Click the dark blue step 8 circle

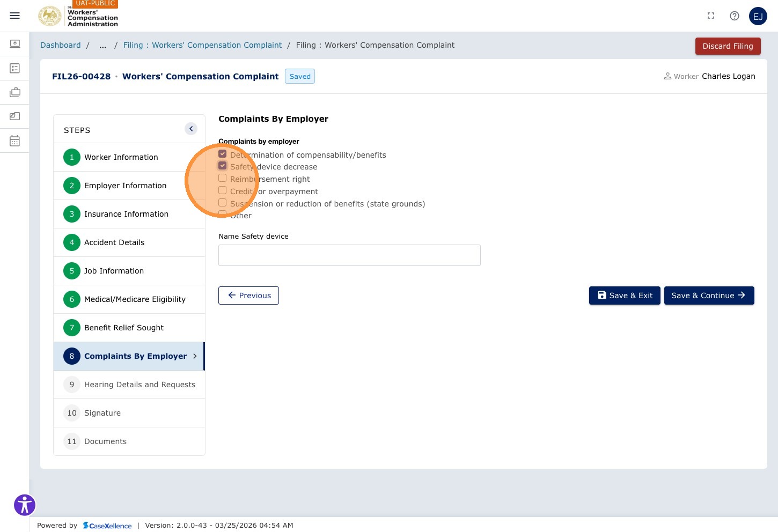72,356
